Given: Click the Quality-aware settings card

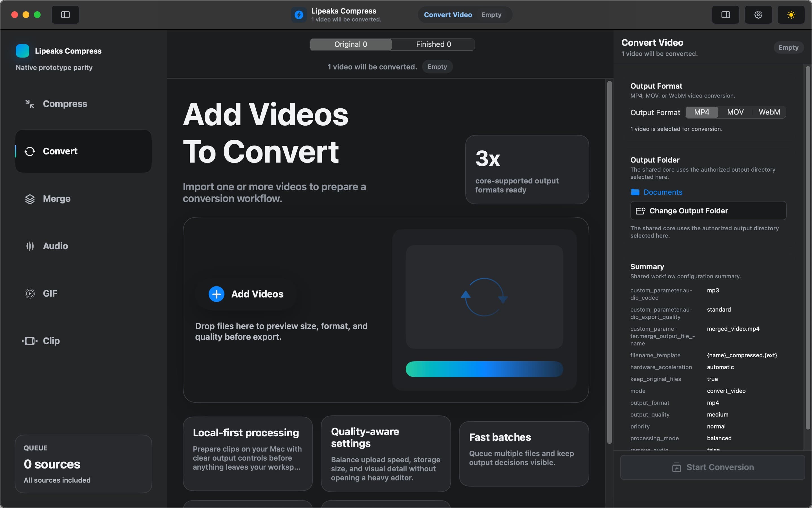Looking at the screenshot, I should (385, 454).
